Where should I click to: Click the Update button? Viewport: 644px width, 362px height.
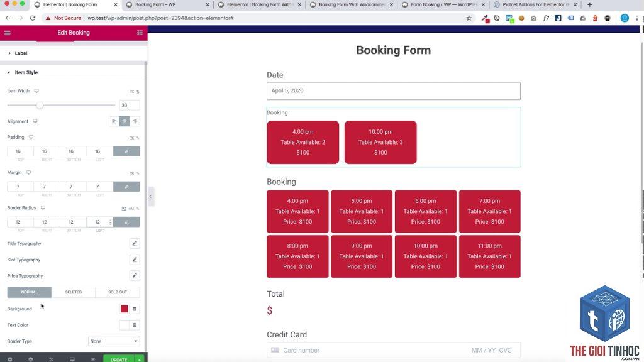click(x=119, y=359)
